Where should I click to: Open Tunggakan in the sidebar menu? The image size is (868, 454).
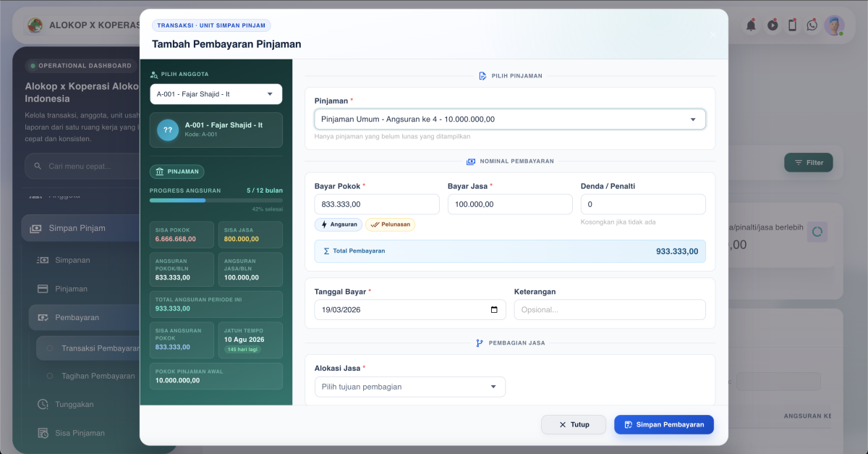point(75,404)
